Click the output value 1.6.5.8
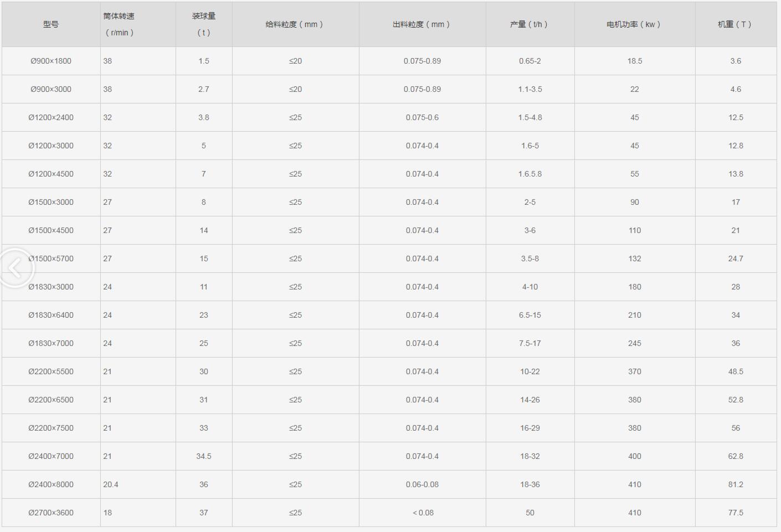Image resolution: width=781 pixels, height=532 pixels. [530, 174]
